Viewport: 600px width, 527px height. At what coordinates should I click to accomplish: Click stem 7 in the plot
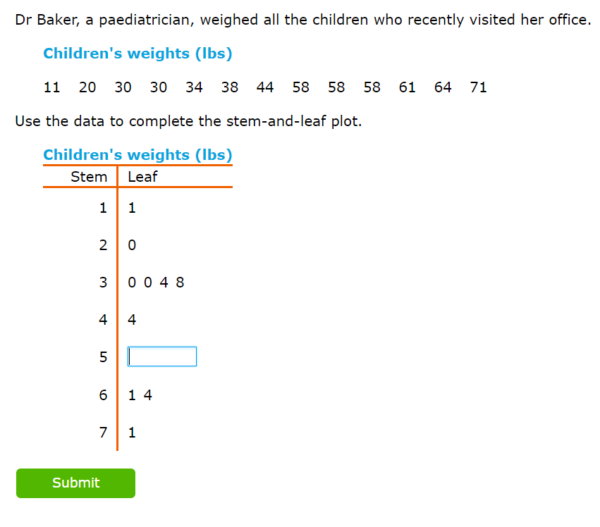pyautogui.click(x=103, y=433)
